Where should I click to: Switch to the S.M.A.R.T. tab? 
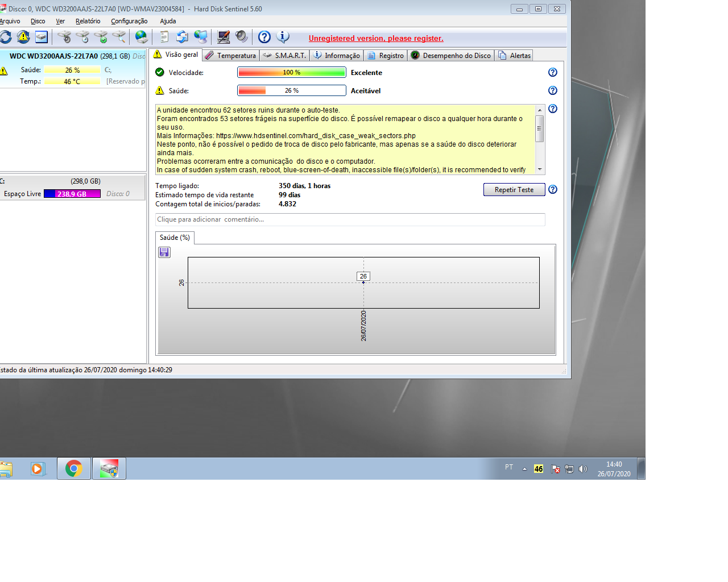click(x=284, y=55)
